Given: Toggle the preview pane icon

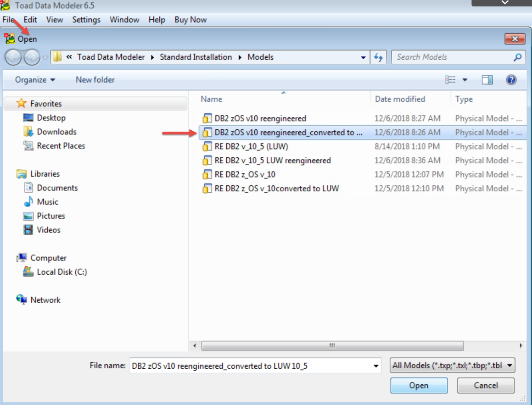Looking at the screenshot, I should point(487,80).
